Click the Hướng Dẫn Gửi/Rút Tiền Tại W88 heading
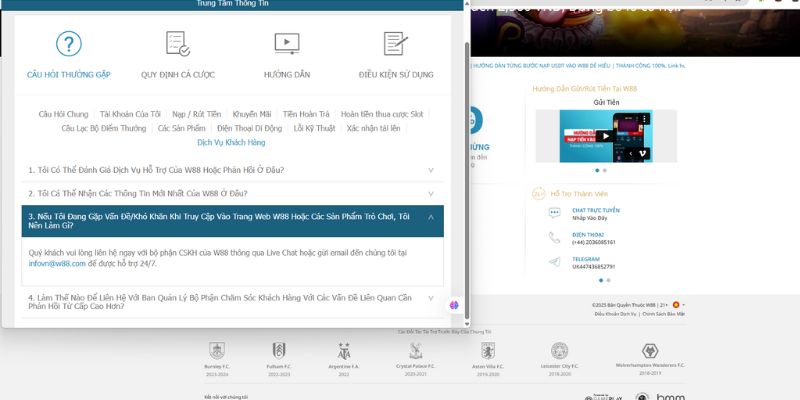 [585, 89]
